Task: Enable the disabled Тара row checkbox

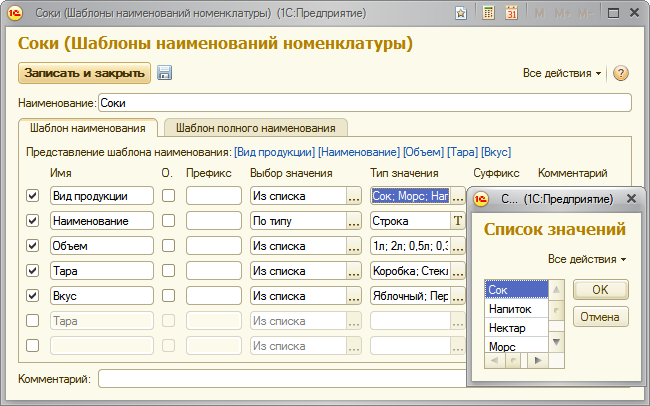Action: tap(32, 321)
